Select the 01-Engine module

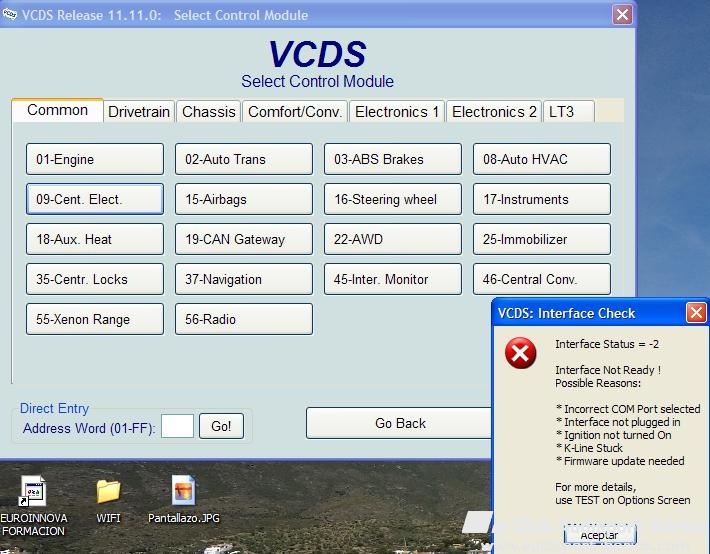click(95, 159)
